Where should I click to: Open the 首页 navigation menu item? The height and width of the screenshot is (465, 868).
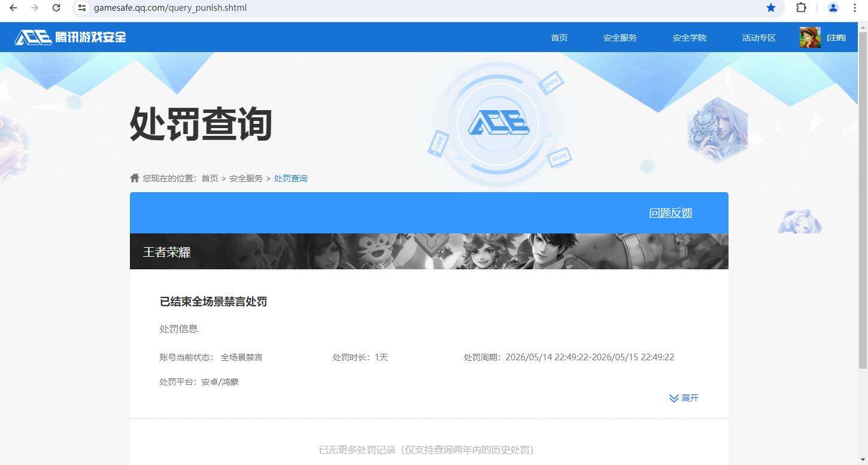click(x=559, y=38)
